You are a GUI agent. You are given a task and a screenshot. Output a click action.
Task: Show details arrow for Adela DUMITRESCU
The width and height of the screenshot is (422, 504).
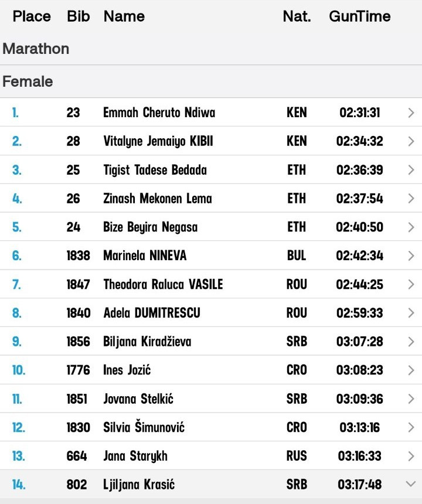point(411,313)
